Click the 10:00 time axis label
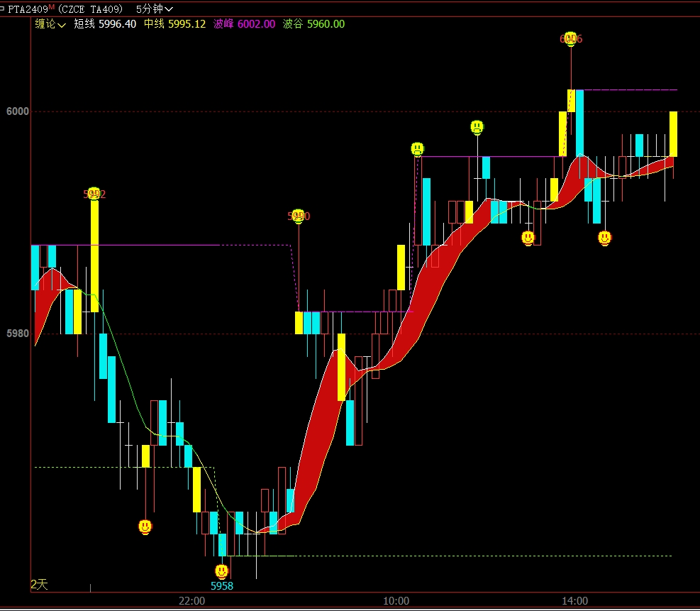This screenshot has width=700, height=611. click(x=396, y=601)
